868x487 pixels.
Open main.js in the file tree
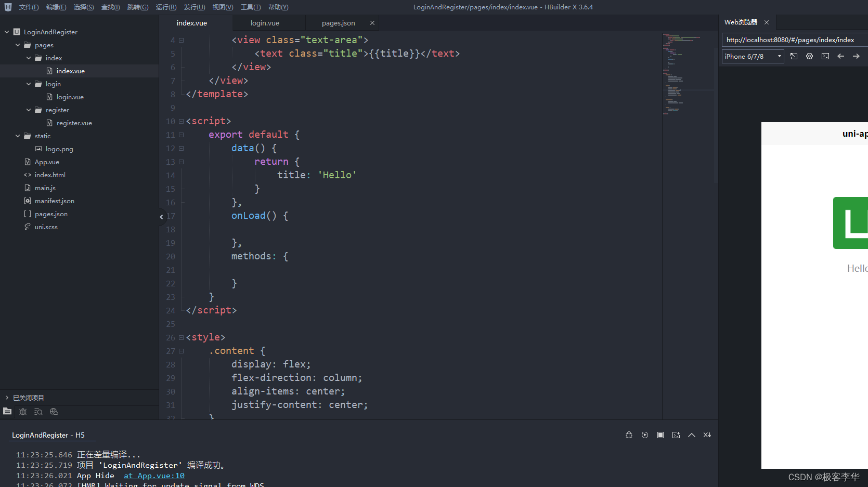coord(45,188)
